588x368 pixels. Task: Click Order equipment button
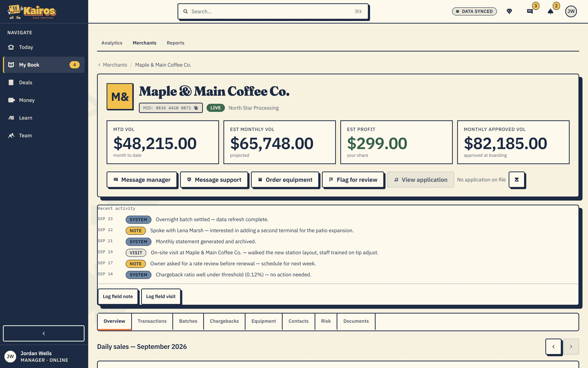click(285, 180)
